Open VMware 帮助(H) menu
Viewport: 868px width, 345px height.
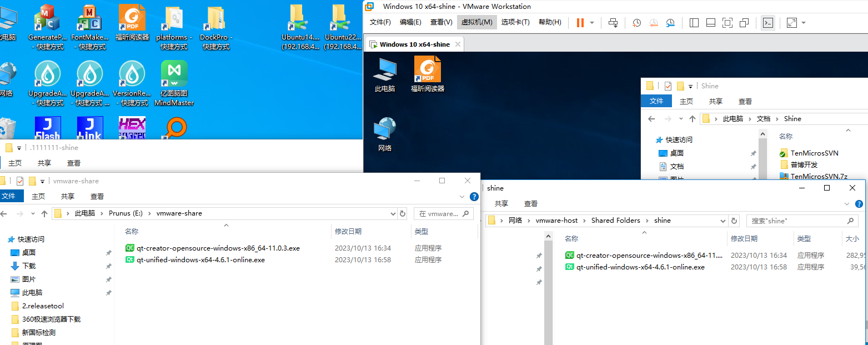click(550, 22)
